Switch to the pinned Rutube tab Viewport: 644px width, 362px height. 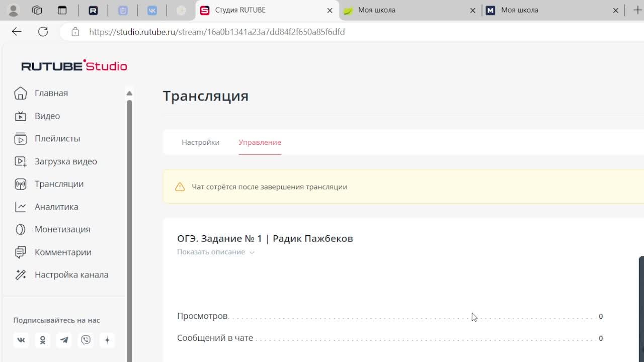coord(93,10)
